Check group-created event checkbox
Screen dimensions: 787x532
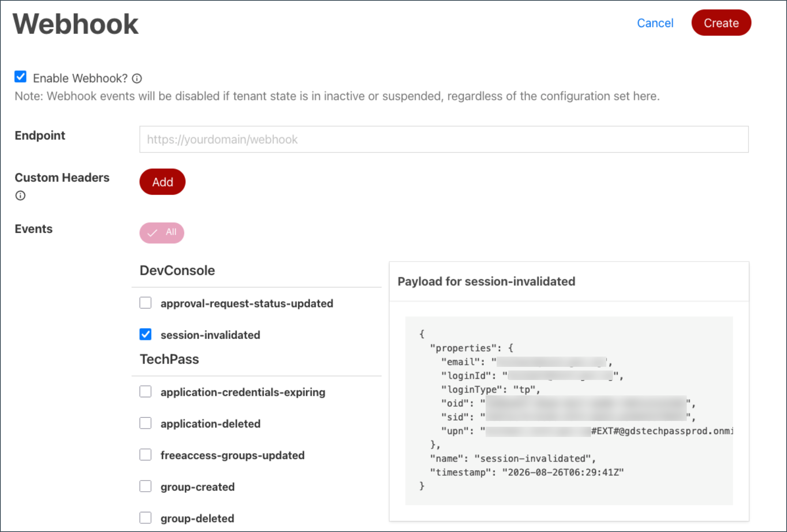[x=146, y=486]
